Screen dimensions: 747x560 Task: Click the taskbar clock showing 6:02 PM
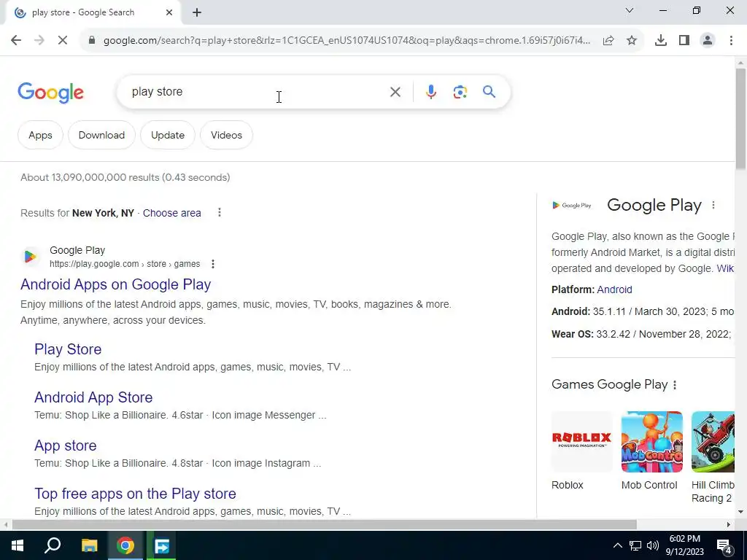(x=684, y=545)
